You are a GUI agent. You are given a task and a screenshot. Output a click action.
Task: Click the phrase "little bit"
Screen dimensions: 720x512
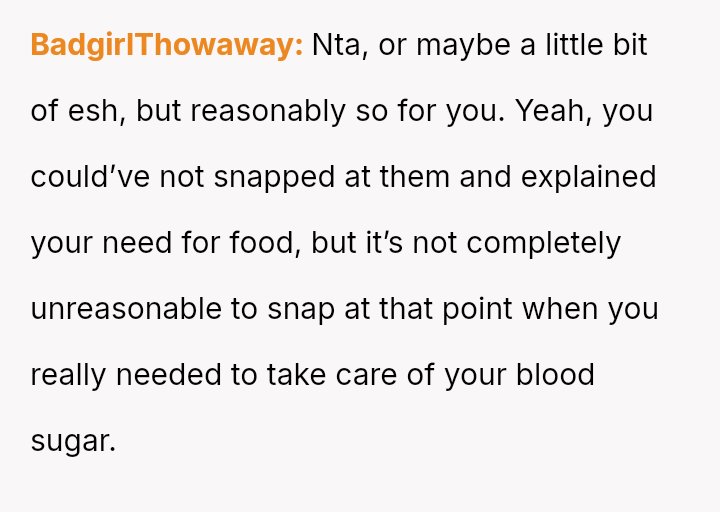pyautogui.click(x=596, y=45)
